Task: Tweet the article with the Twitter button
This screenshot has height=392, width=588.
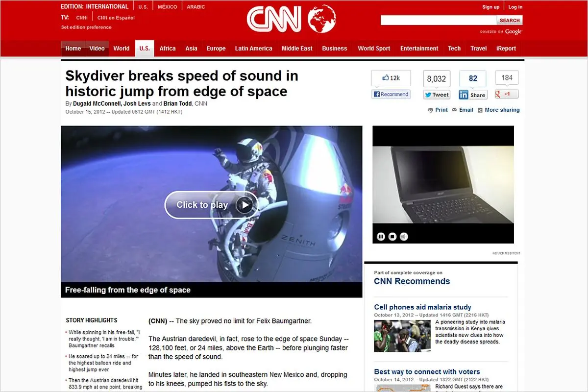Action: (436, 95)
